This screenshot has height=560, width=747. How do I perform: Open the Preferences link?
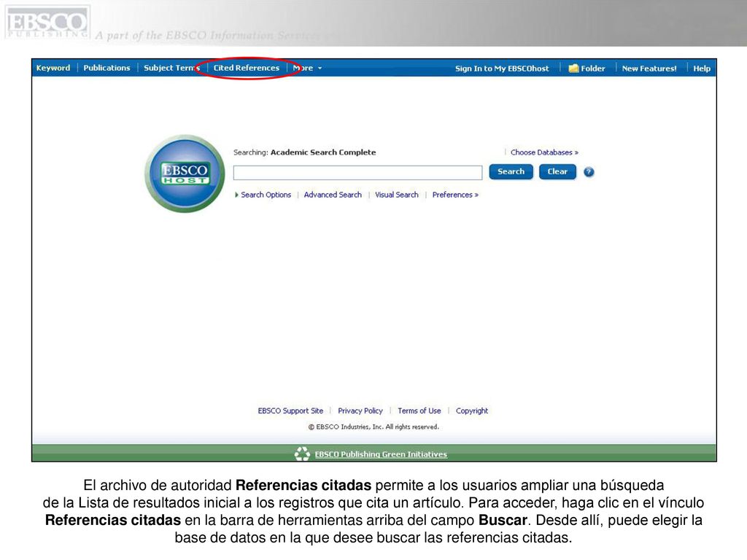pyautogui.click(x=455, y=195)
